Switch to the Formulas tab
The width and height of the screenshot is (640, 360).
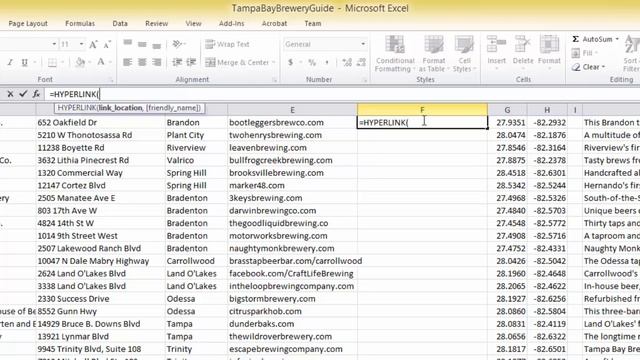pyautogui.click(x=80, y=24)
